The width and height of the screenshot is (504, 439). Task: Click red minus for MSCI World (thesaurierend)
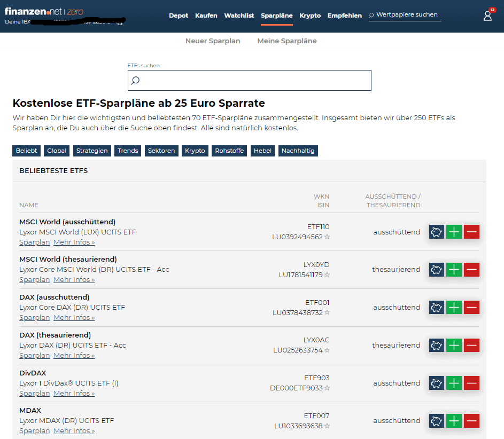tap(471, 270)
